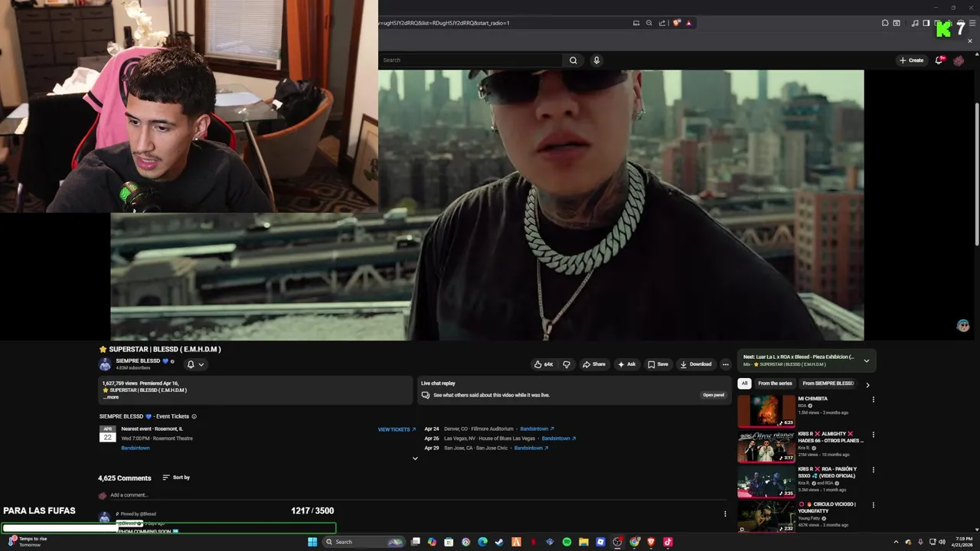The height and width of the screenshot is (551, 980).
Task: Expand the Mix playlist panel chevron
Action: coord(867,360)
